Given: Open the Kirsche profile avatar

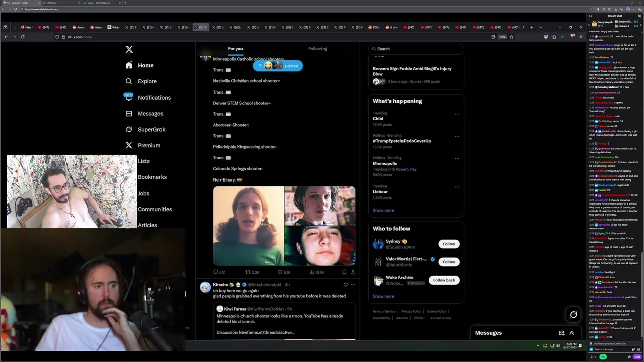Looking at the screenshot, I should 205,287.
